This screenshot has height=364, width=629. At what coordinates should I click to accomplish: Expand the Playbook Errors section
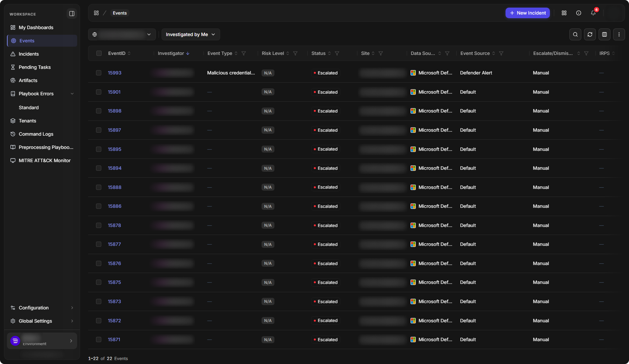point(42,94)
